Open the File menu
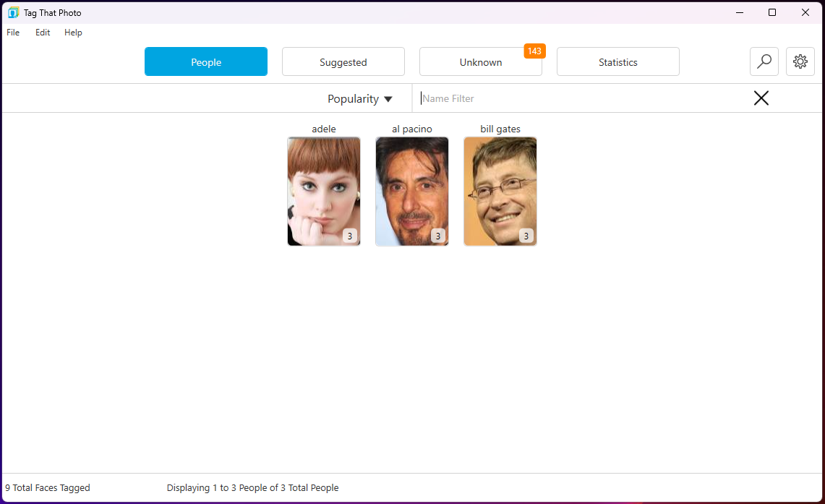The height and width of the screenshot is (504, 825). click(12, 33)
